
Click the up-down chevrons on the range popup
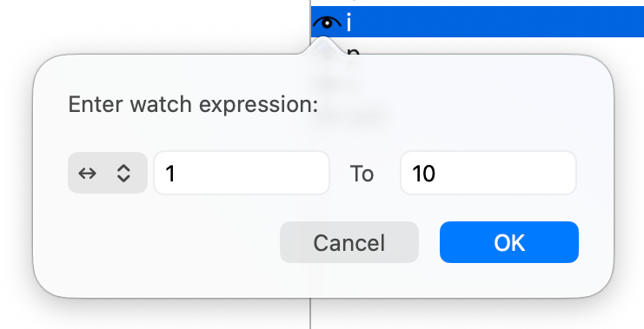click(x=123, y=173)
